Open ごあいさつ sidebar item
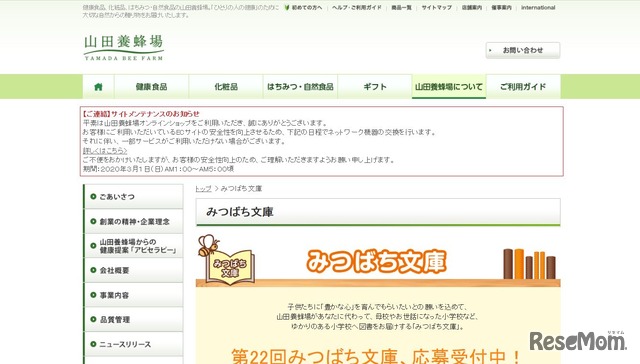The image size is (640, 364). click(x=134, y=197)
